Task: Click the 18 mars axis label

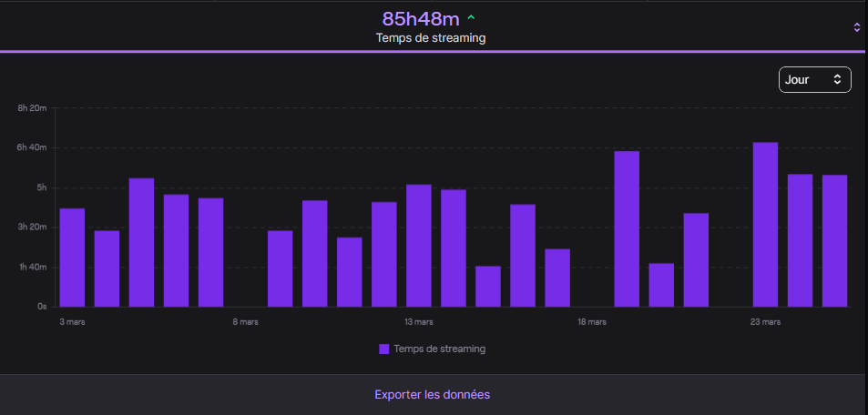Action: point(592,322)
